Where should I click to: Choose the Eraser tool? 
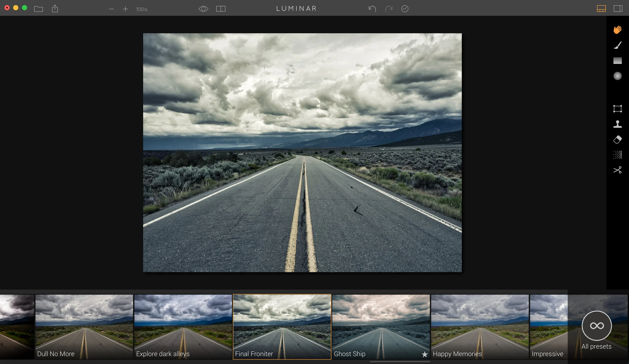(x=617, y=139)
